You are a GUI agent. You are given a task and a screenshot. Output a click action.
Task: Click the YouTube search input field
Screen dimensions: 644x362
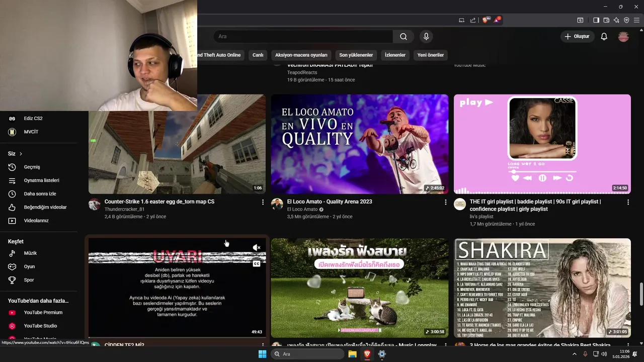point(303,36)
